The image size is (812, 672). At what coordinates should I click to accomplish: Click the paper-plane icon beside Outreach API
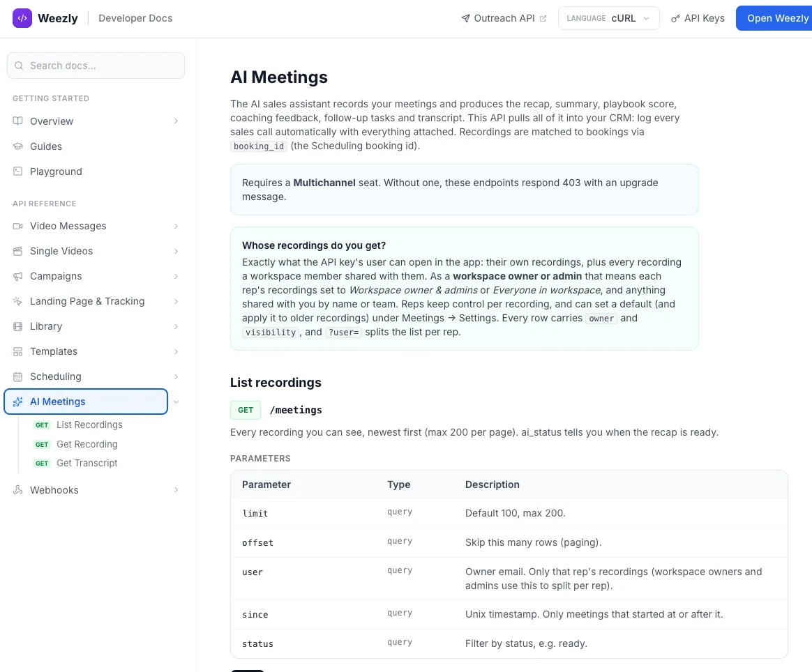(465, 19)
